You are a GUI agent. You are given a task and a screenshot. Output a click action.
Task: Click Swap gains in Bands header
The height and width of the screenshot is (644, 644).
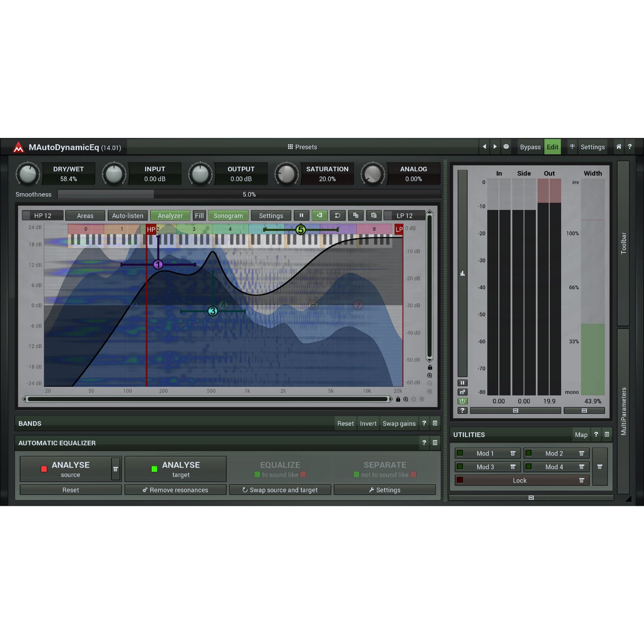pyautogui.click(x=399, y=423)
